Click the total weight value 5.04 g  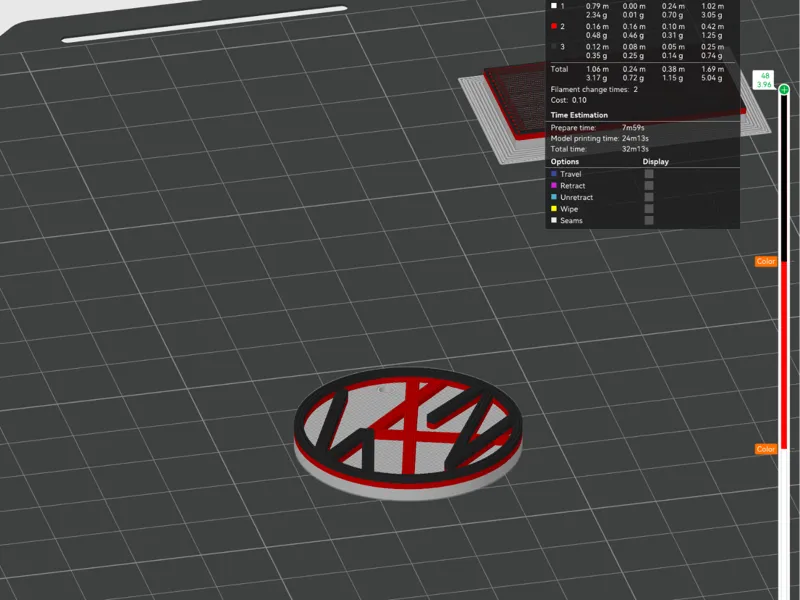pyautogui.click(x=712, y=78)
